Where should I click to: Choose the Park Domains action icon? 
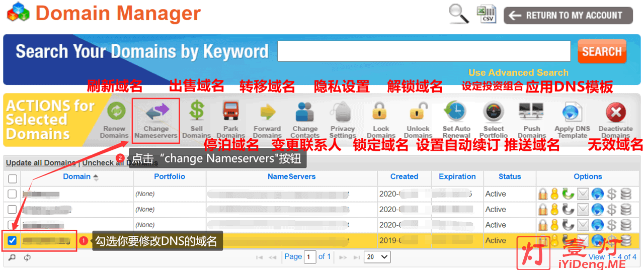pos(231,111)
